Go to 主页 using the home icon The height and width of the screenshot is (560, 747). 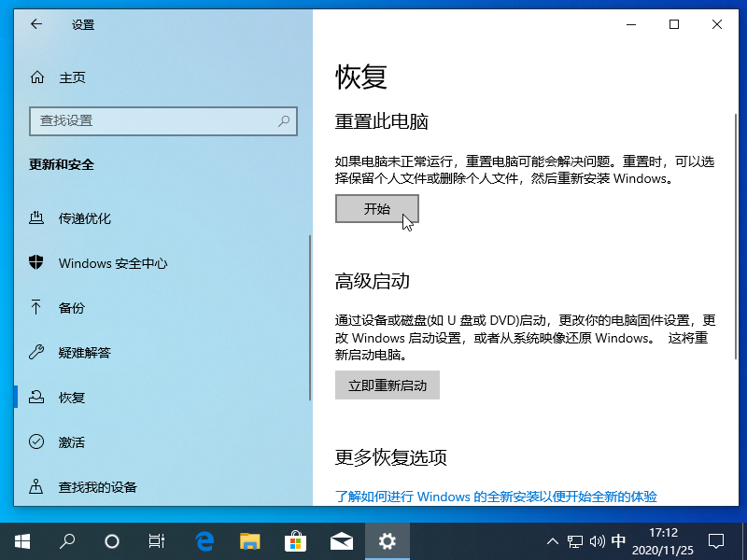(35, 77)
